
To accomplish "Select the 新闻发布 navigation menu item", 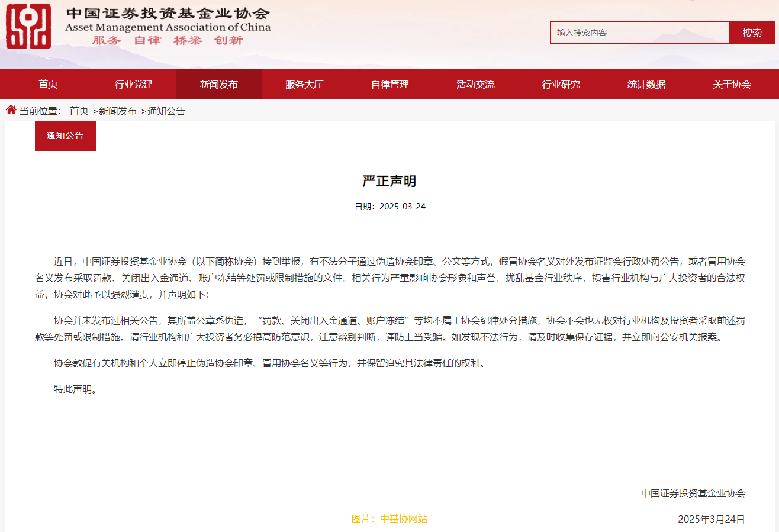I will coord(219,84).
